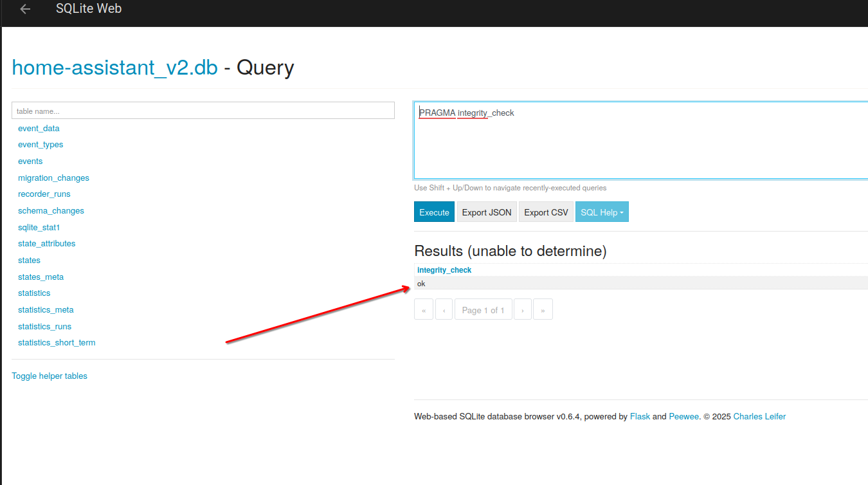Select the 'ok' result cell
This screenshot has width=868, height=485.
(640, 283)
